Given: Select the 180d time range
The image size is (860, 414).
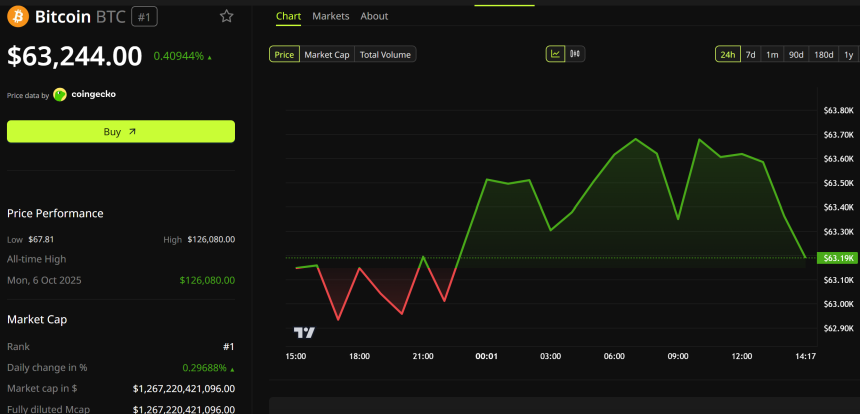Looking at the screenshot, I should 824,54.
